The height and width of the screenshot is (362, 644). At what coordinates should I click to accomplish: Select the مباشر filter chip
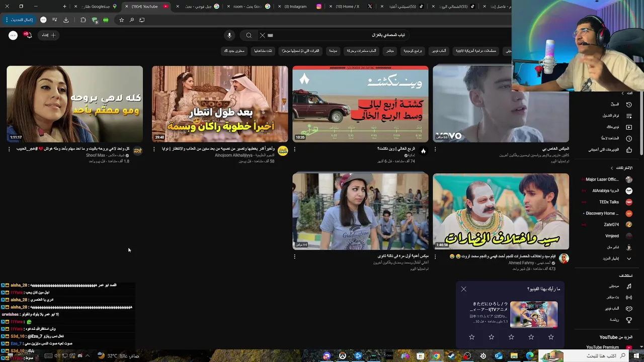pyautogui.click(x=390, y=51)
